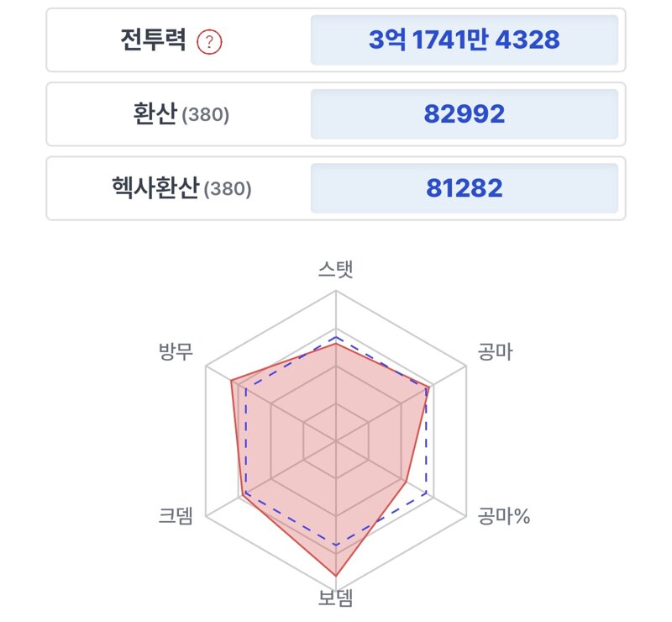
Task: Click the dashed blue line's 스탯 top vertex
Action: point(336,337)
